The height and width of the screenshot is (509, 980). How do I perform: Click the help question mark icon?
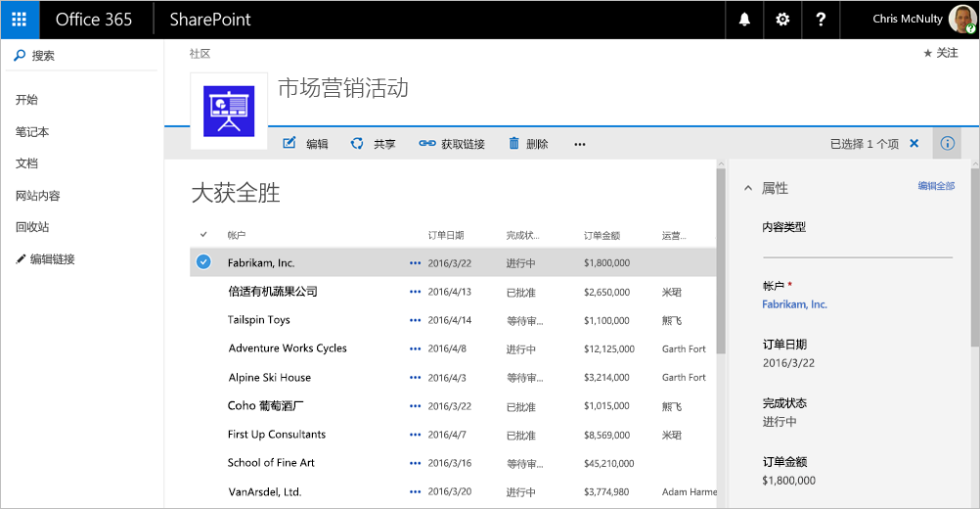point(821,20)
